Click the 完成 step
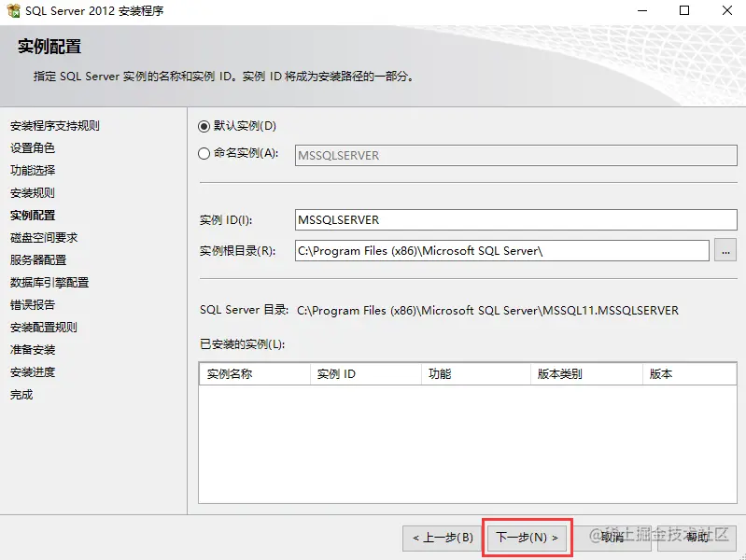This screenshot has height=560, width=746. click(21, 395)
